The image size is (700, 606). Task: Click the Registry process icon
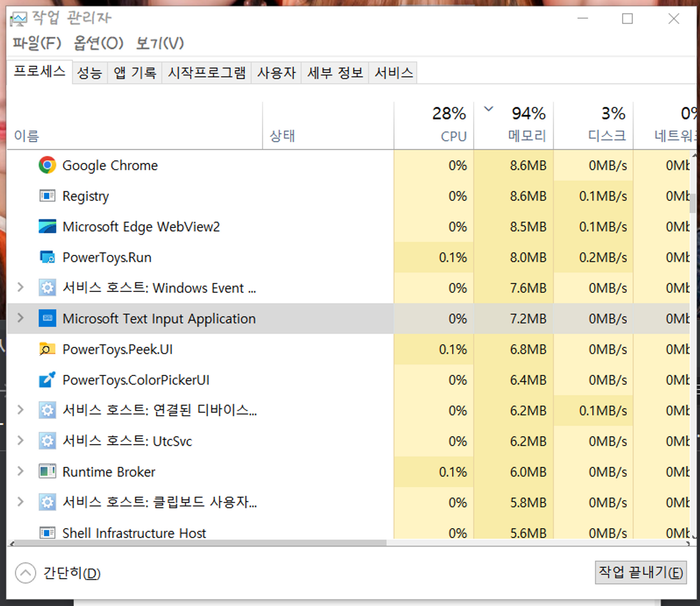(47, 196)
